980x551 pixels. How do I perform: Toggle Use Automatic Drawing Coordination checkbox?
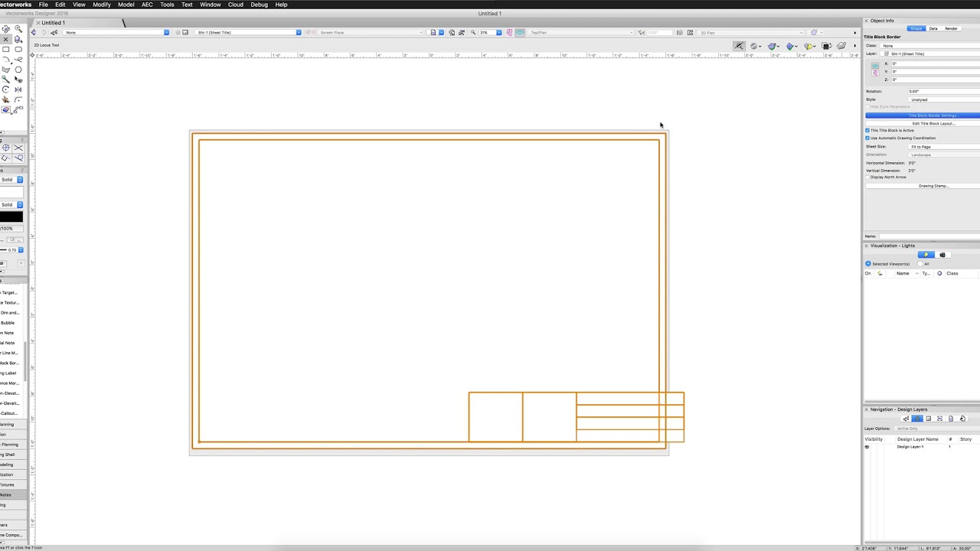coord(867,138)
